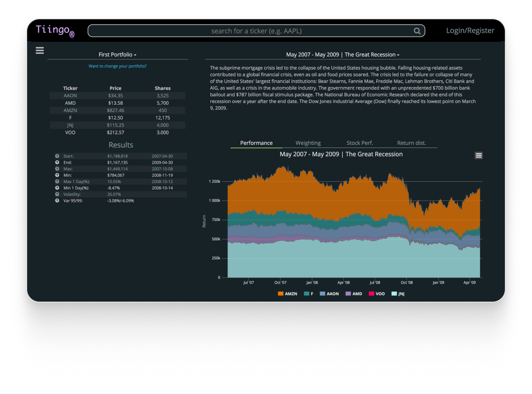The image size is (532, 394).
Task: Hide the VOO series via legend
Action: coord(376,294)
